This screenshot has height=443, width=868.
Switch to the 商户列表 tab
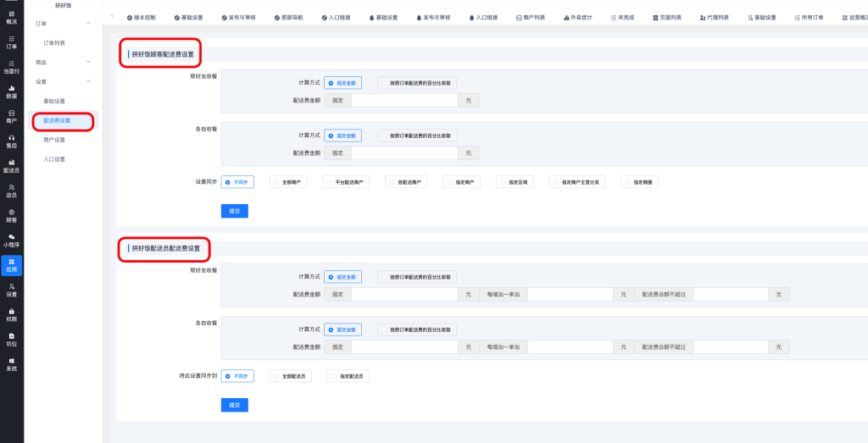[529, 17]
